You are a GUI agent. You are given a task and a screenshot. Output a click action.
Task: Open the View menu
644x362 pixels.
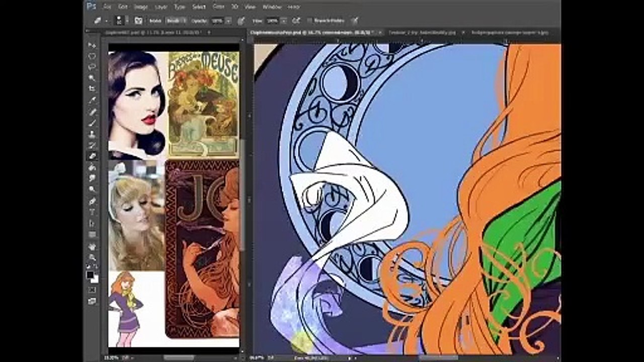250,7
